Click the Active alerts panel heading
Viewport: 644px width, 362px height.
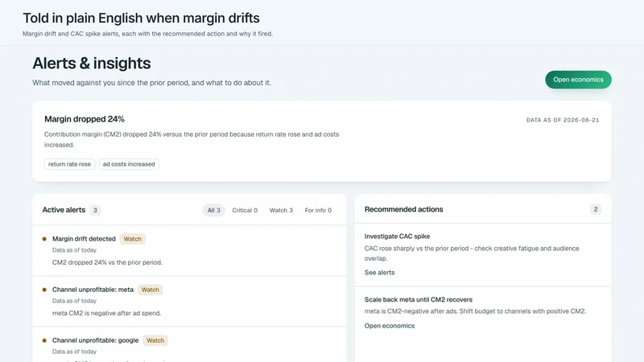64,210
